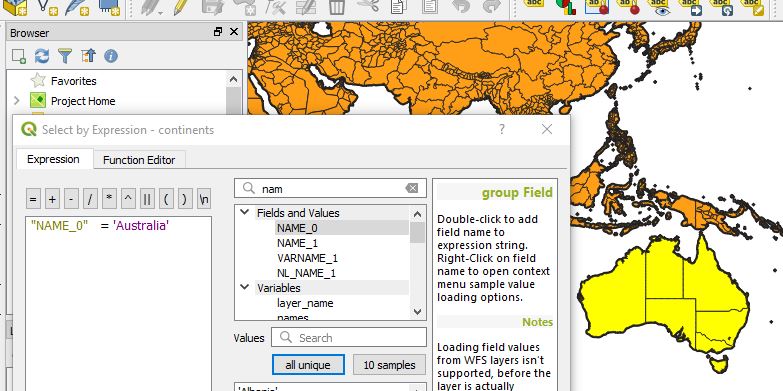783x391 pixels.
Task: Click scroll-down arrow of function list
Action: pos(417,312)
